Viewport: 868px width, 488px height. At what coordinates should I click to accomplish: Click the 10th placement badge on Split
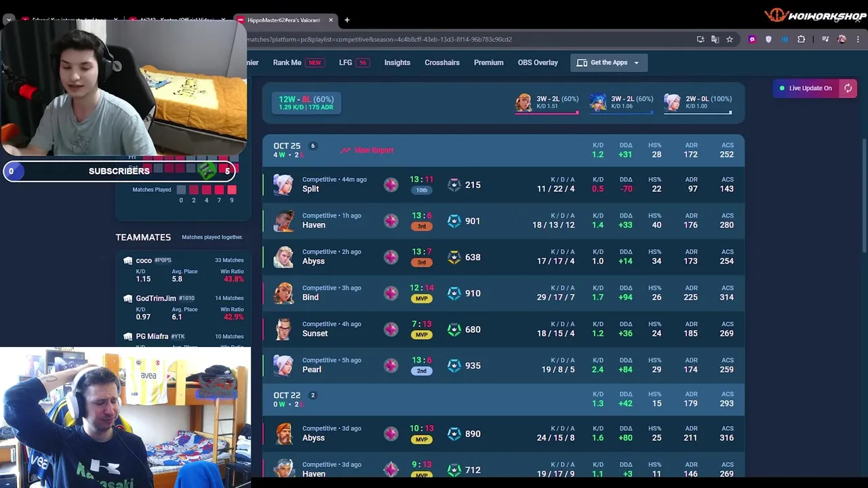421,190
